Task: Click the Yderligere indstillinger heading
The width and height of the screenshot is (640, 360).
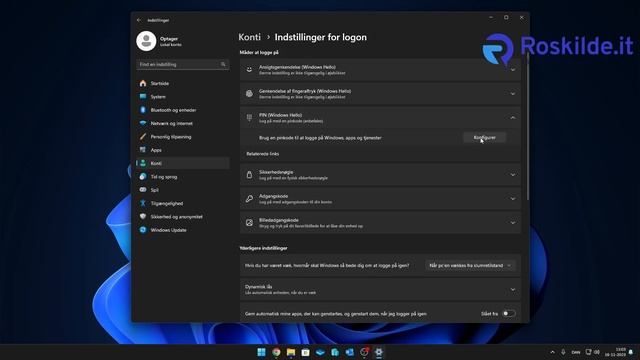Action: (x=263, y=248)
